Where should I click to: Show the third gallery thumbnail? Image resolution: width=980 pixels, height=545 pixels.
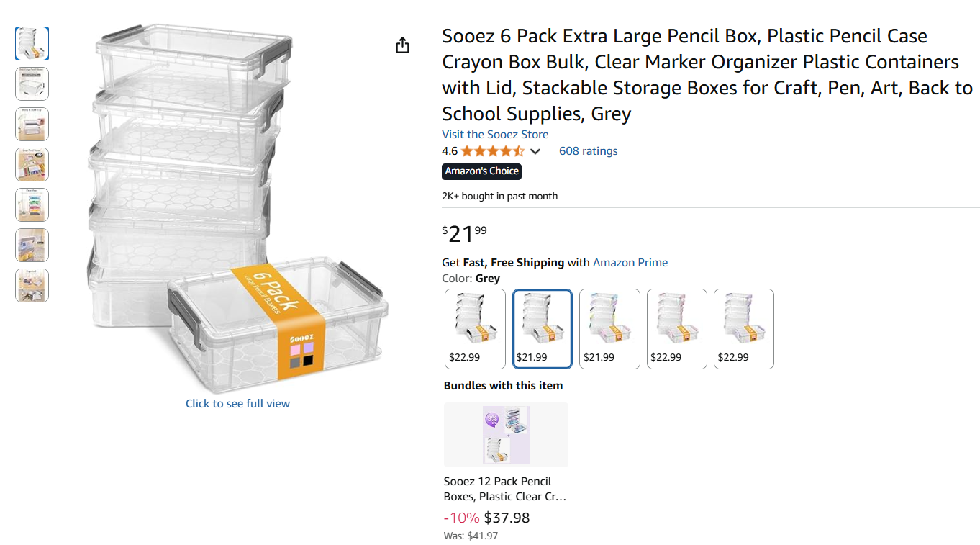point(32,124)
